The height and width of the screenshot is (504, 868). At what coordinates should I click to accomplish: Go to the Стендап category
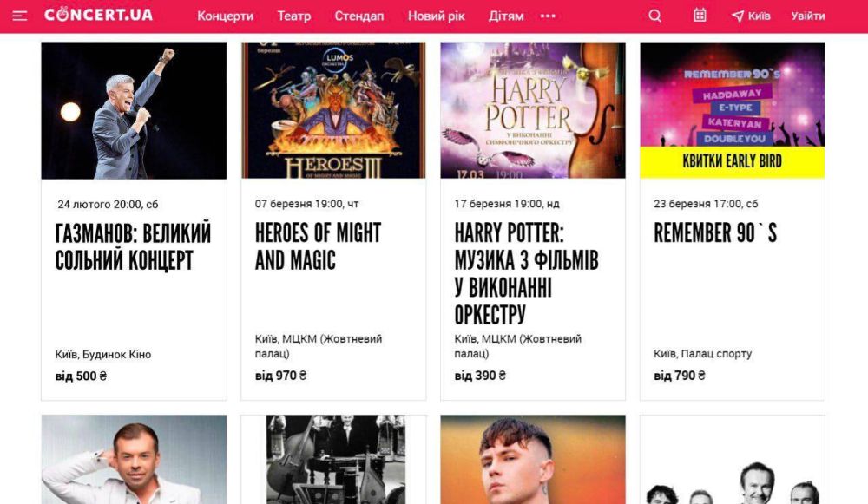pos(358,16)
